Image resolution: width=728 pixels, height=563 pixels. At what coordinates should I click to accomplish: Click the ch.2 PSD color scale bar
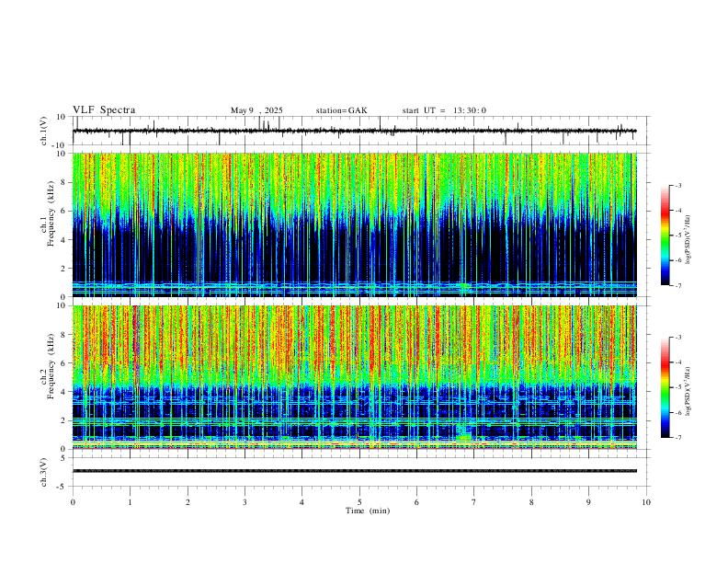click(665, 387)
